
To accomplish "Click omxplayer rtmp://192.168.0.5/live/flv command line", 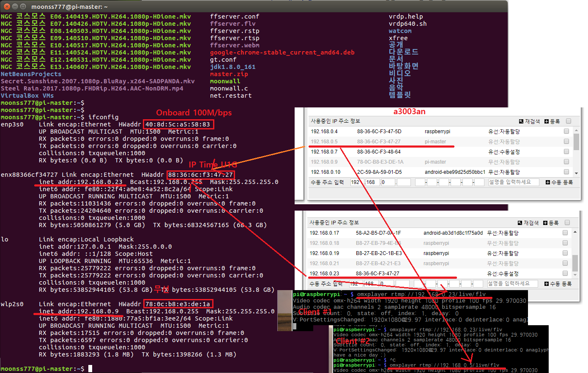I will coord(444,365).
